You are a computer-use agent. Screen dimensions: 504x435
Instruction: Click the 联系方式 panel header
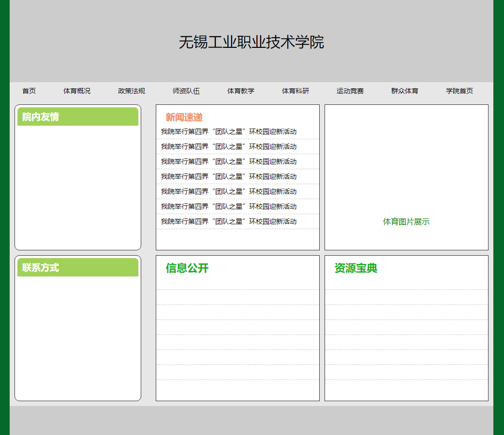coord(78,267)
